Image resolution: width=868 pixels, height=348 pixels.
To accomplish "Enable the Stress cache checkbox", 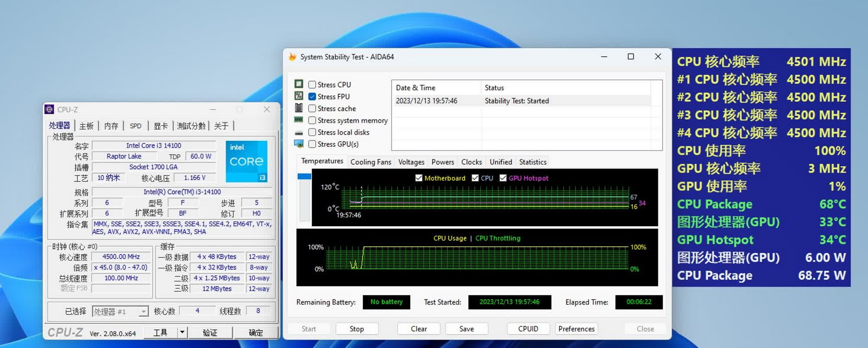I will pos(312,109).
